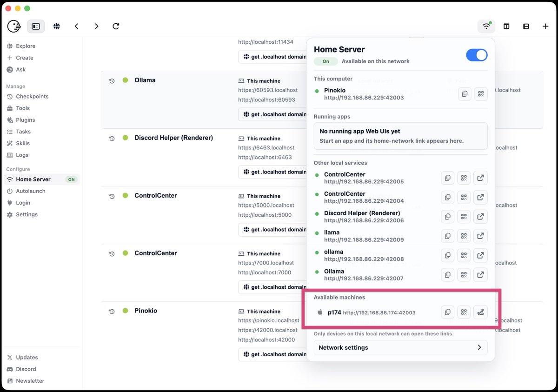Viewport: 558px width, 392px height.
Task: Open ControlCenter 42005 in external window
Action: [480, 178]
